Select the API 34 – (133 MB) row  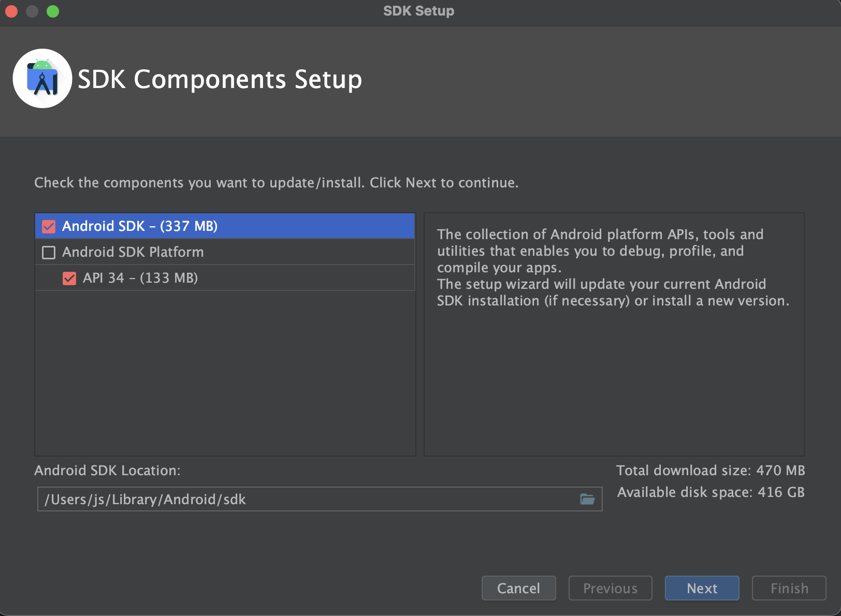pyautogui.click(x=225, y=278)
